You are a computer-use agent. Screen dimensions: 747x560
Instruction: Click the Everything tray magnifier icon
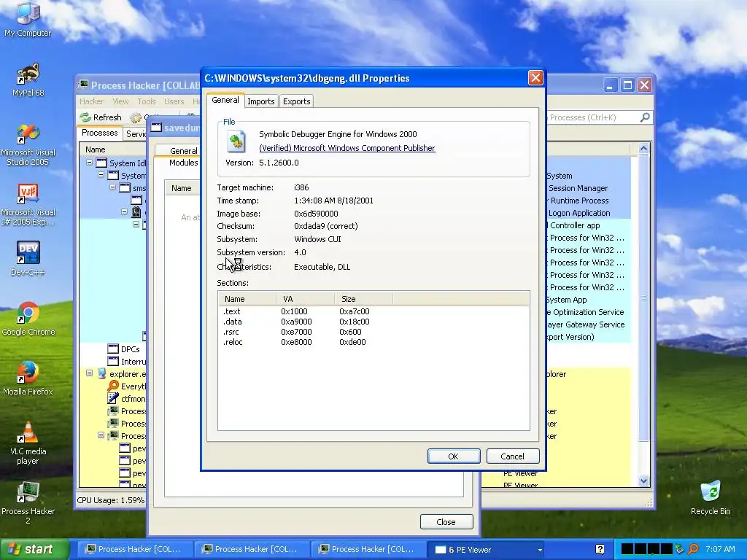click(693, 549)
